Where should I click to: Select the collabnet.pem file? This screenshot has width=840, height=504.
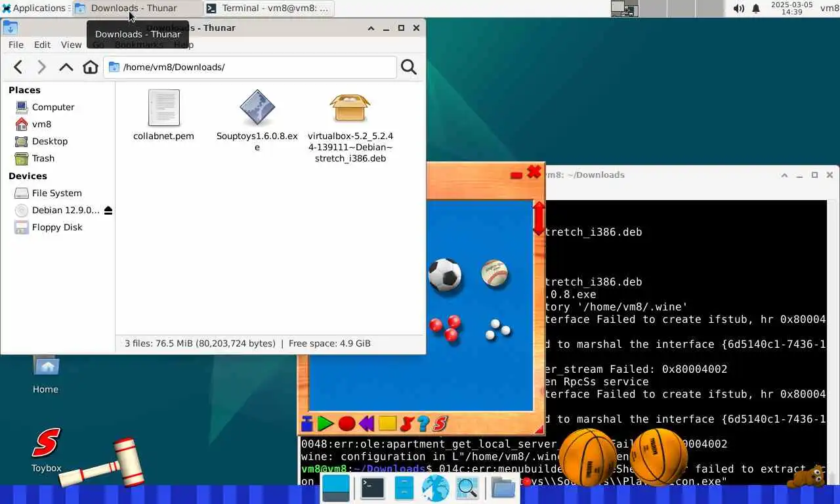pos(163,115)
